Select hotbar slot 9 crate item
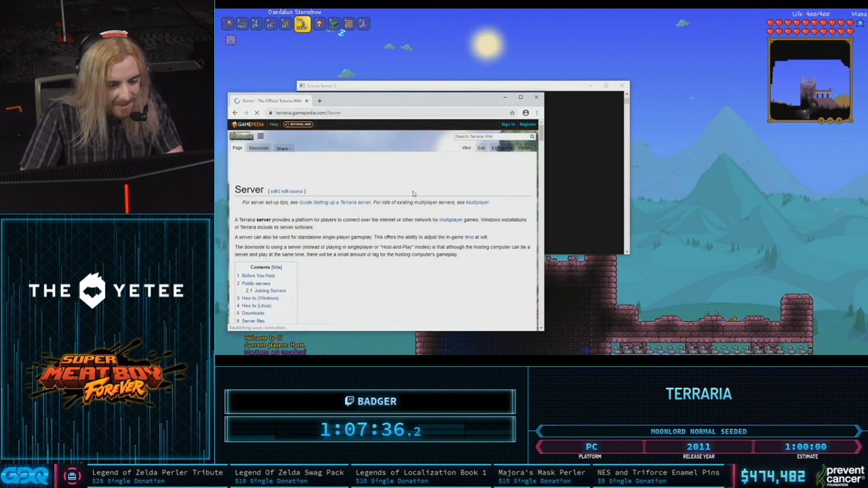Viewport: 868px width, 488px height. click(x=349, y=24)
